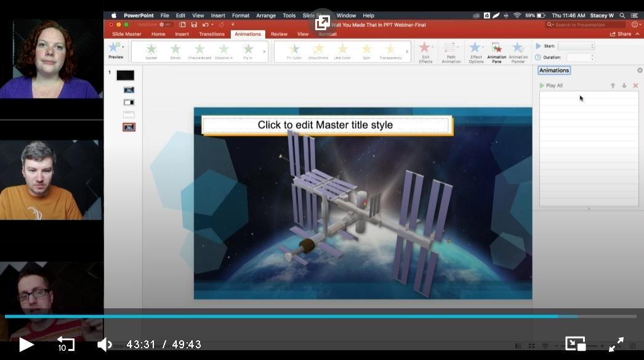The height and width of the screenshot is (360, 644).
Task: Apply the Transparency emphasis effect
Action: point(390,52)
